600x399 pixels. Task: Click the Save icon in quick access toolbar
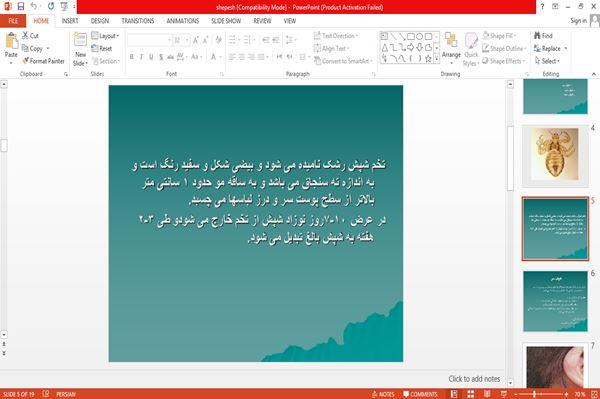(x=21, y=6)
